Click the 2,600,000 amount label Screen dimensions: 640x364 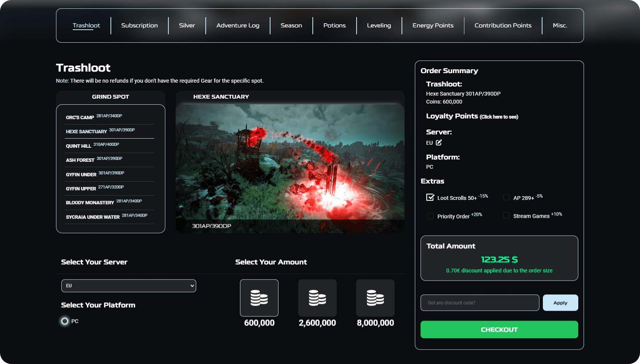[x=317, y=323]
